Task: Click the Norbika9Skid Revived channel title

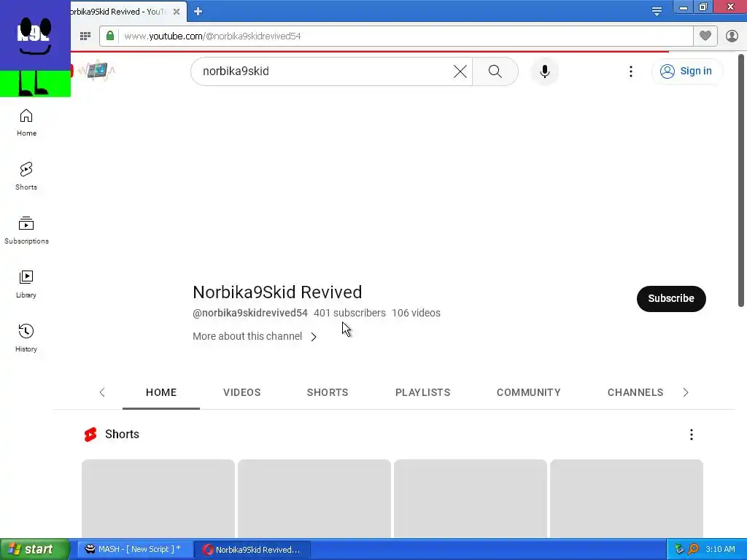Action: pyautogui.click(x=277, y=292)
